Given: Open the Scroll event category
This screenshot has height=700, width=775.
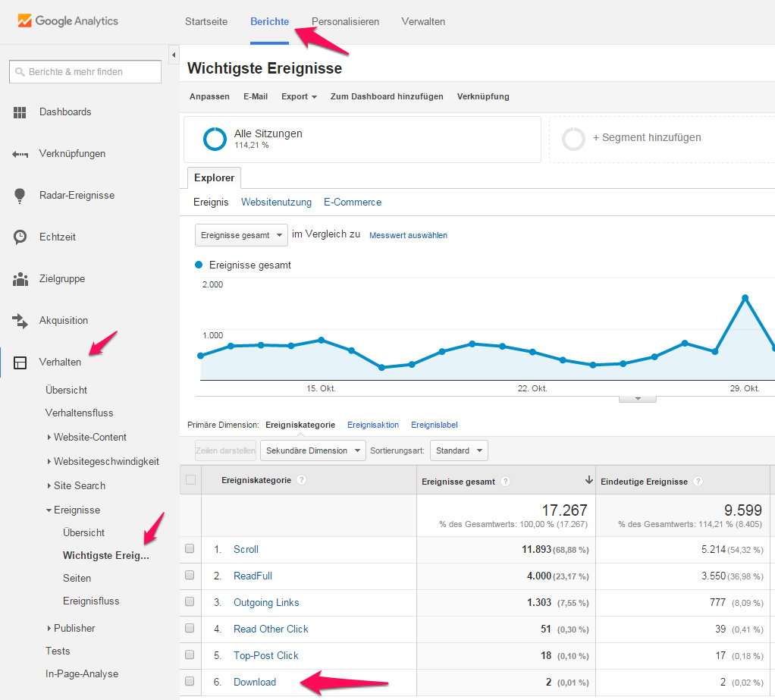Looking at the screenshot, I should [x=246, y=549].
